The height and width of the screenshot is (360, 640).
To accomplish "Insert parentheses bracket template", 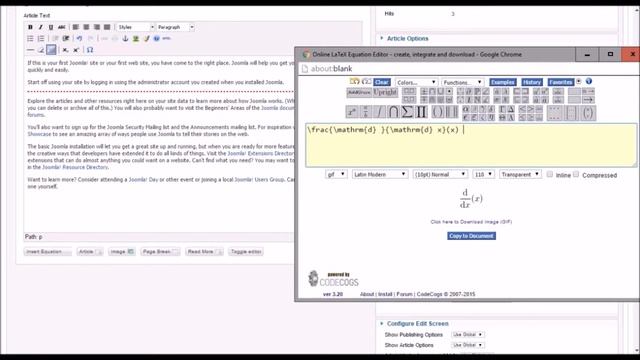I will 437,112.
